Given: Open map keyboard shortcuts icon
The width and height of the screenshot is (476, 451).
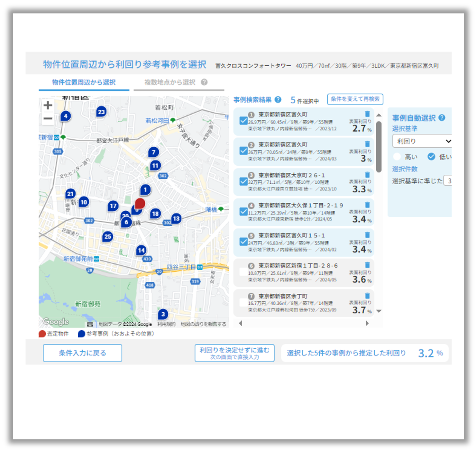Looking at the screenshot, I should coord(90,324).
